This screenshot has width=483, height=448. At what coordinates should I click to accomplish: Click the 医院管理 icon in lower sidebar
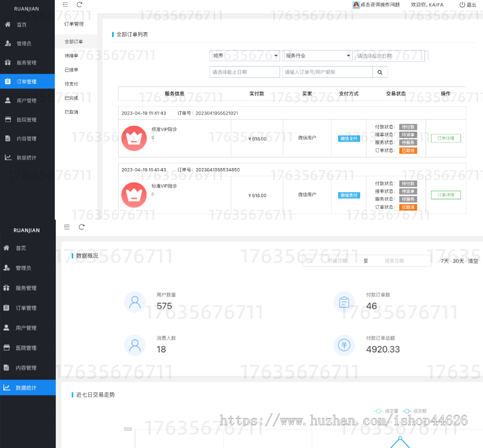coord(6,348)
